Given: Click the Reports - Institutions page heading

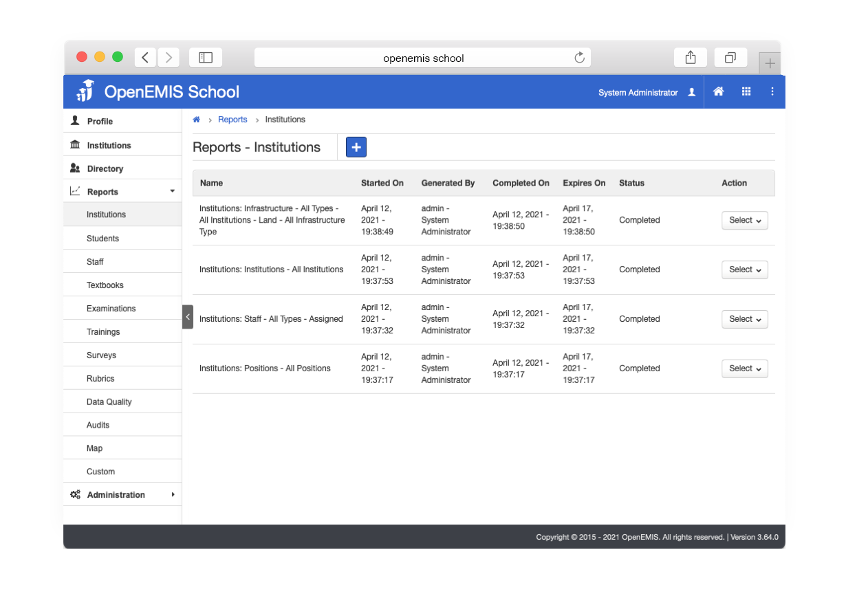Looking at the screenshot, I should [x=257, y=147].
